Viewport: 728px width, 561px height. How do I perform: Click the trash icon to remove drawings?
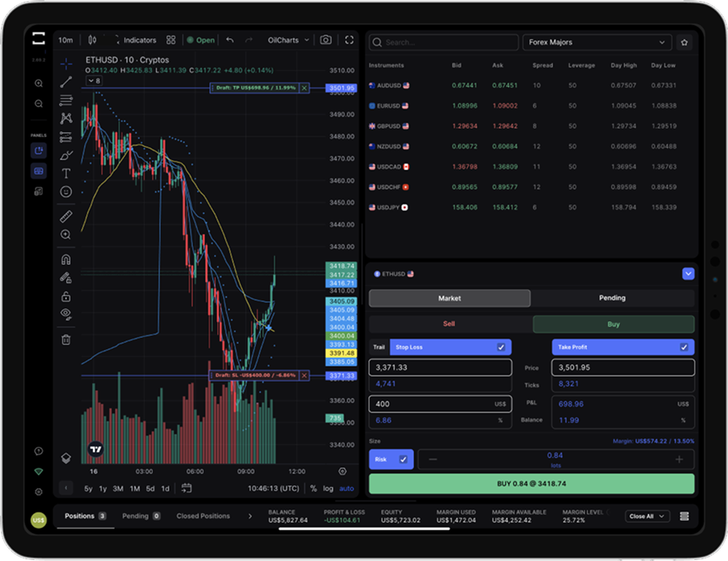[66, 340]
